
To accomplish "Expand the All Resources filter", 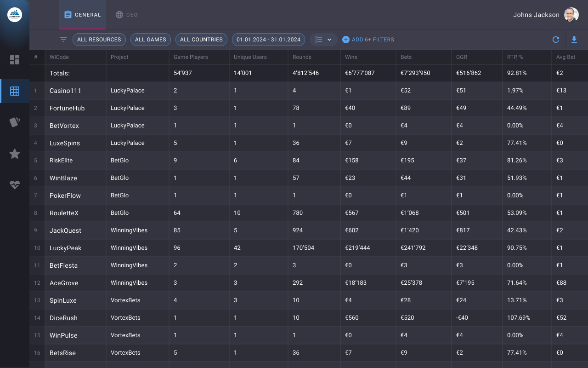I will [x=99, y=40].
